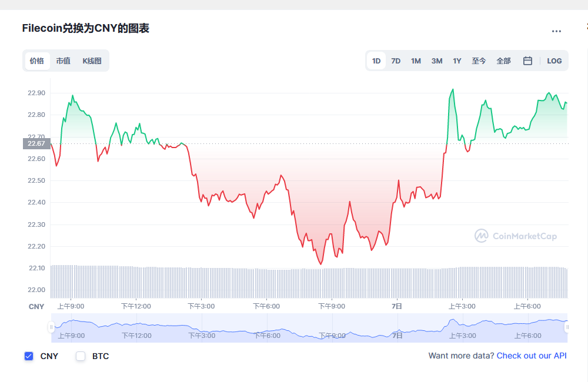Toggle LOG scale on the chart
Screen dimensions: 588x382
(554, 61)
